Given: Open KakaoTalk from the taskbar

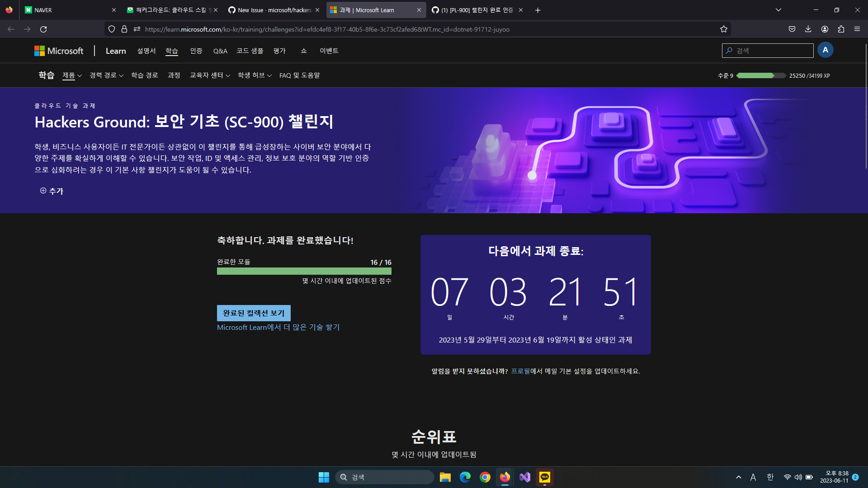Looking at the screenshot, I should click(545, 477).
